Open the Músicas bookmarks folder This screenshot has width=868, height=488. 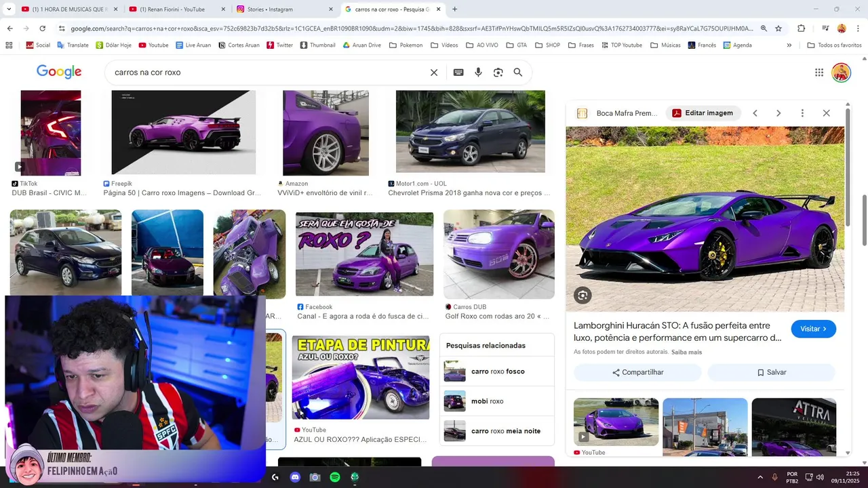pos(665,45)
